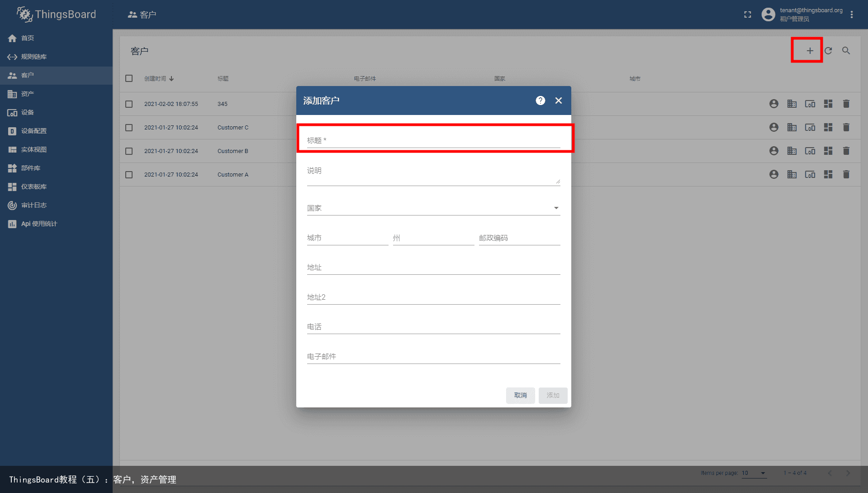Open the three-dot user menu
Screen dimensions: 868x493
pos(852,14)
